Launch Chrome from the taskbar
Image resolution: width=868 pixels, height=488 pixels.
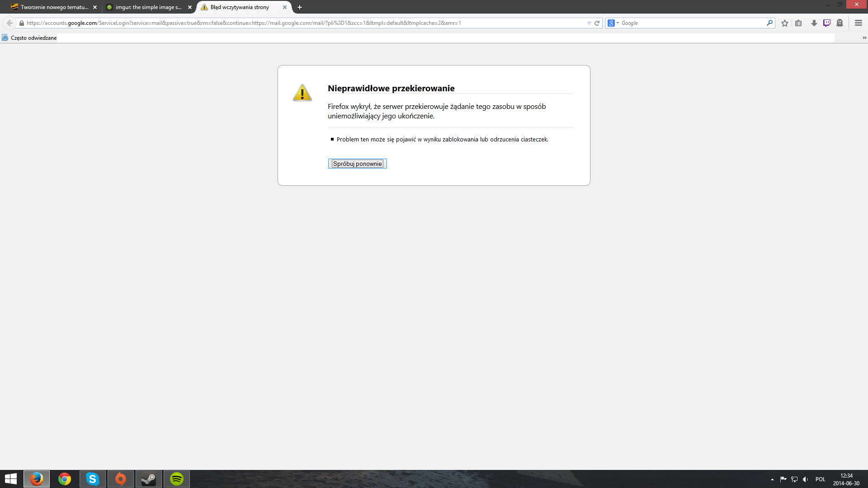click(65, 479)
